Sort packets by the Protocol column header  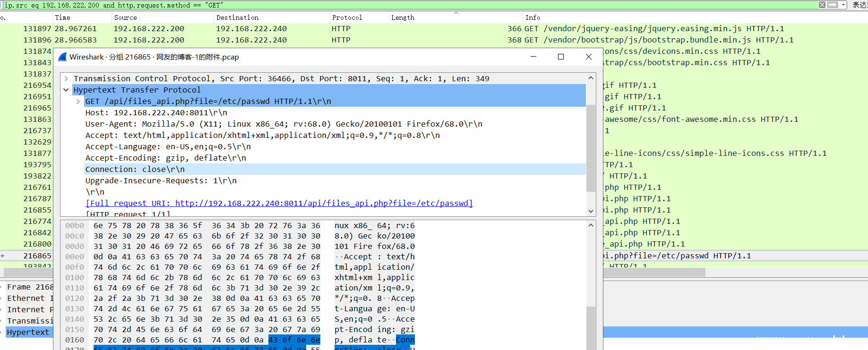point(347,17)
